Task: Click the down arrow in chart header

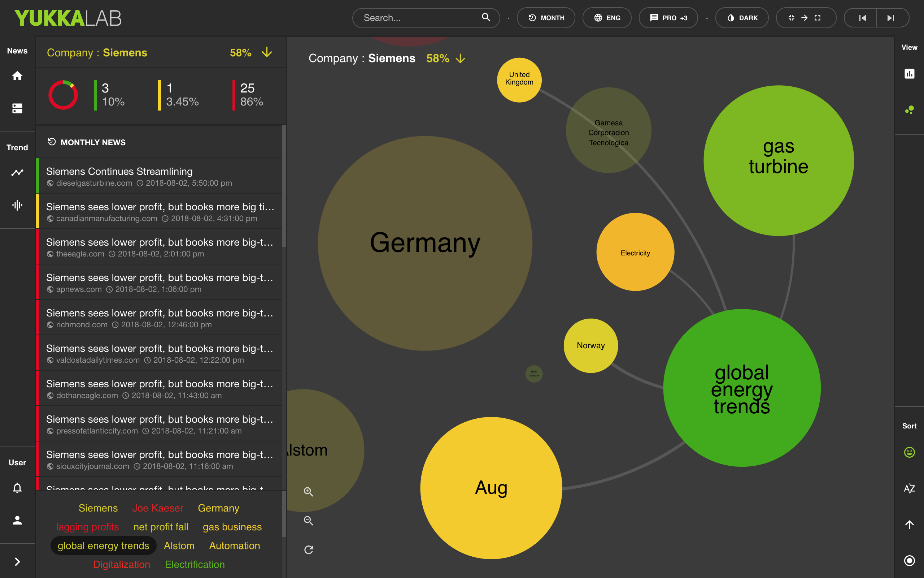Action: (461, 59)
